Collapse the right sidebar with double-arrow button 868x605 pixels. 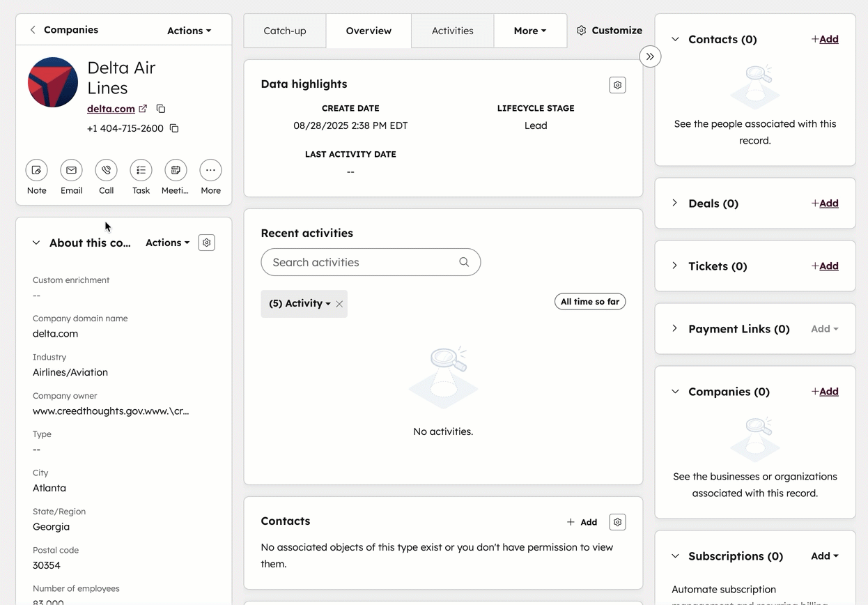650,56
